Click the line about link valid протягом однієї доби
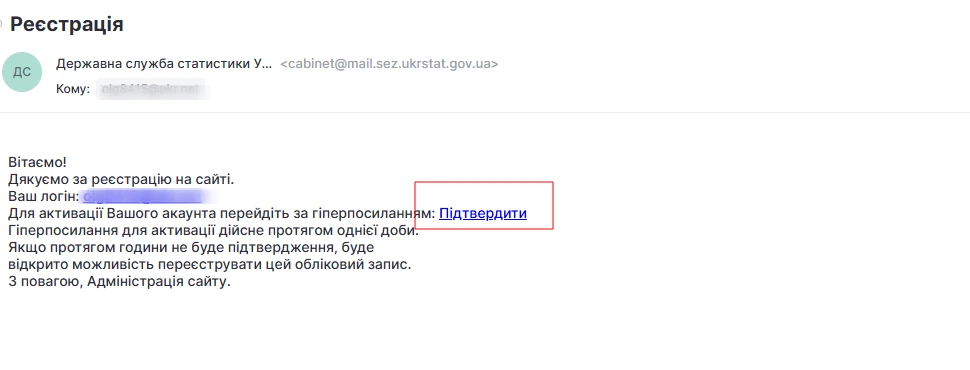The width and height of the screenshot is (970, 370). 213,231
